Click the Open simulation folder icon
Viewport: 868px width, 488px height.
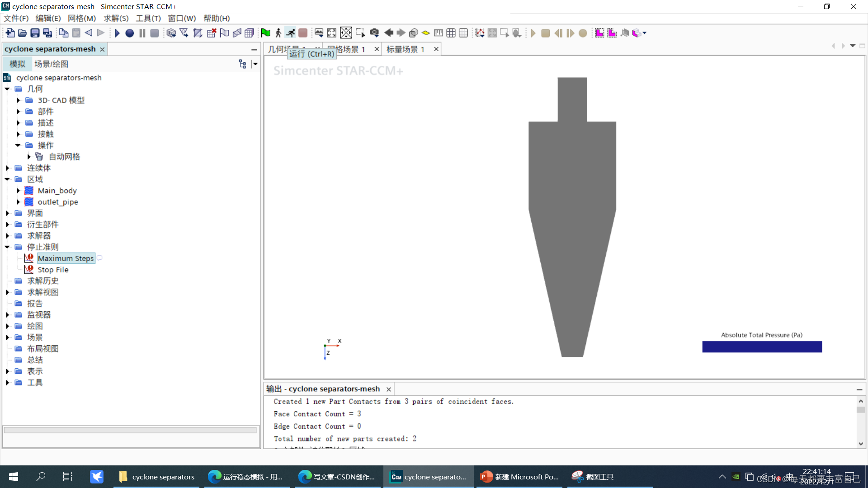pos(22,33)
